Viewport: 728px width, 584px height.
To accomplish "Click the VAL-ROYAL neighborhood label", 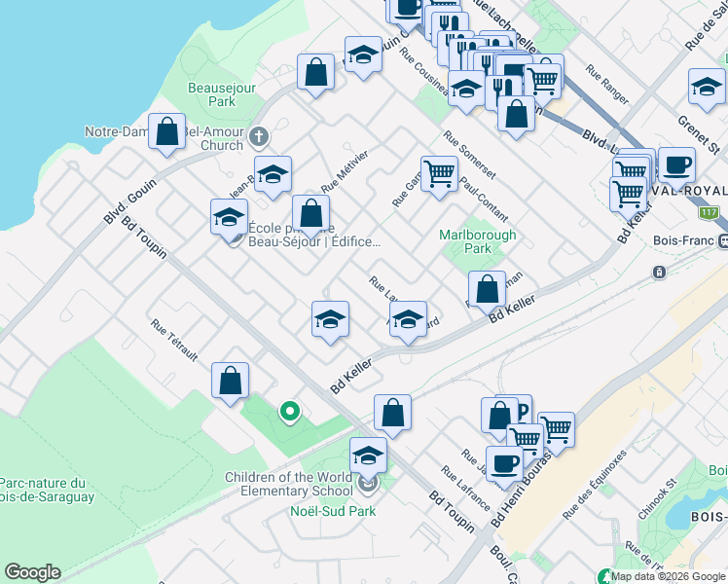I will pos(690,191).
